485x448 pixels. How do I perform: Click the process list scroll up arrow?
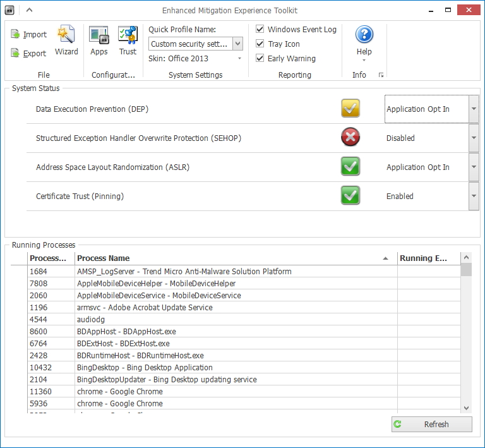click(x=466, y=257)
